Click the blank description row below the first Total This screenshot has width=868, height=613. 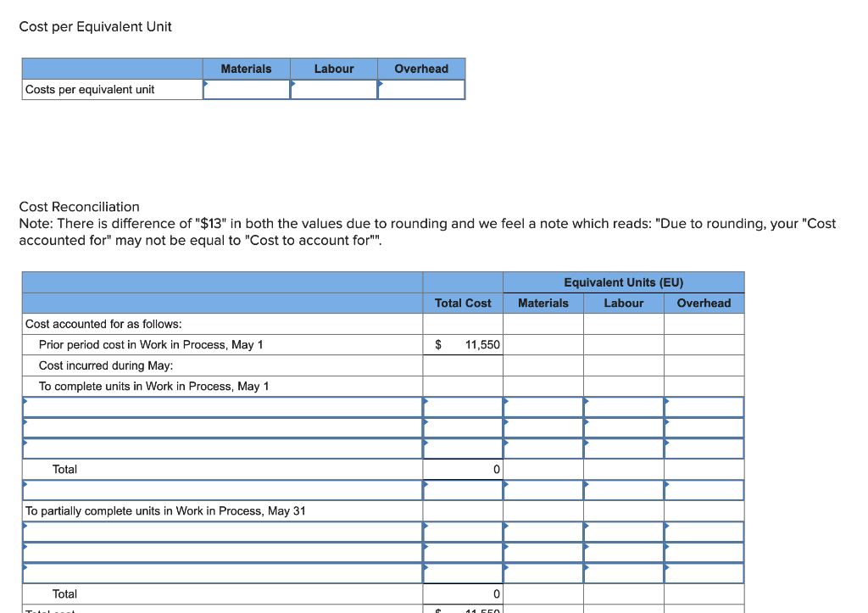tap(220, 490)
